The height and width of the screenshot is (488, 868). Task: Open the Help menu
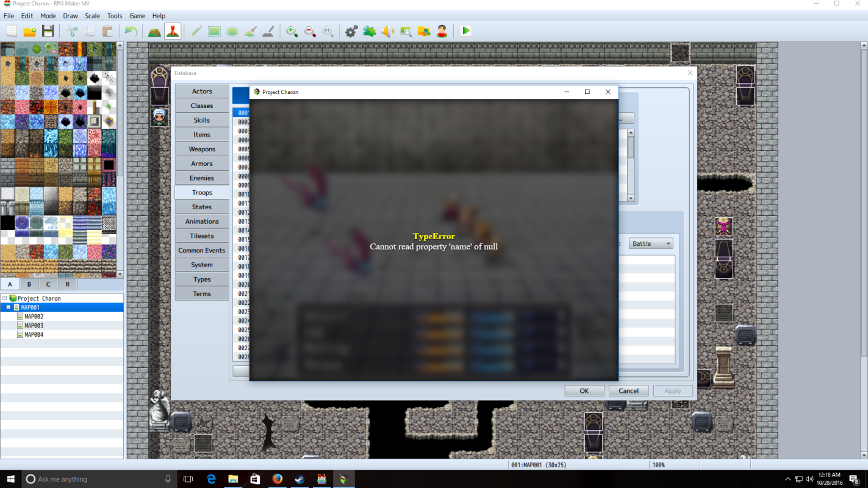pyautogui.click(x=159, y=16)
